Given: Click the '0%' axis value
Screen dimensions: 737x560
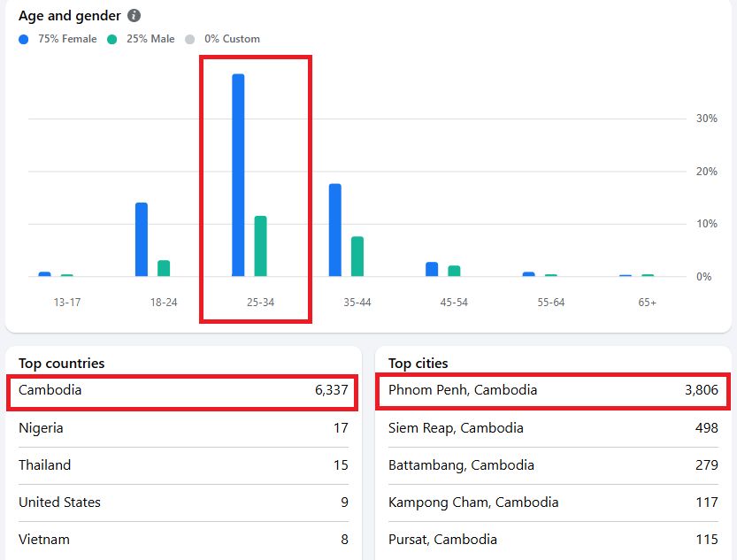Looking at the screenshot, I should (703, 277).
